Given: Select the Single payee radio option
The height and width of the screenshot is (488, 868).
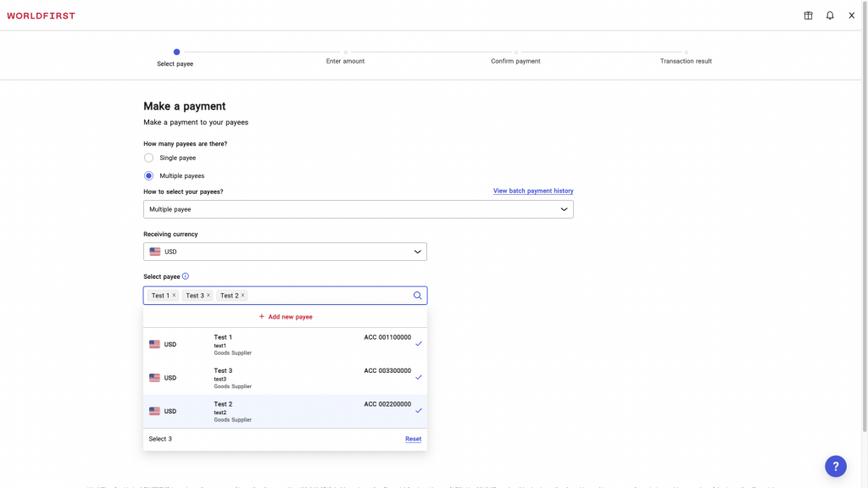Looking at the screenshot, I should [x=149, y=158].
